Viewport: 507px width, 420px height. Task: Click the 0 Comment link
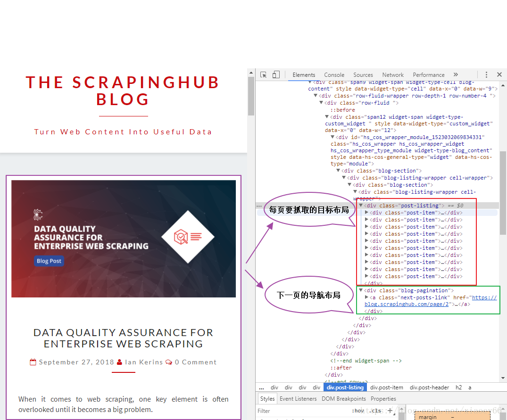[x=196, y=362]
